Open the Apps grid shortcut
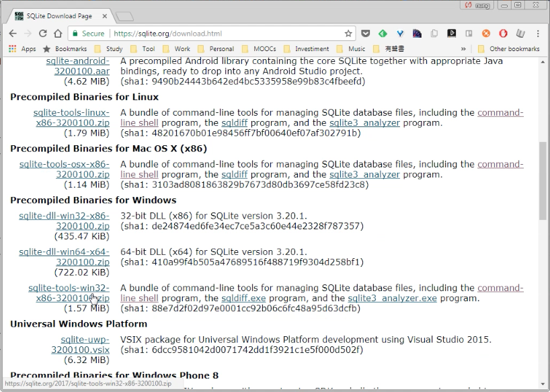The image size is (550, 392). 22,48
